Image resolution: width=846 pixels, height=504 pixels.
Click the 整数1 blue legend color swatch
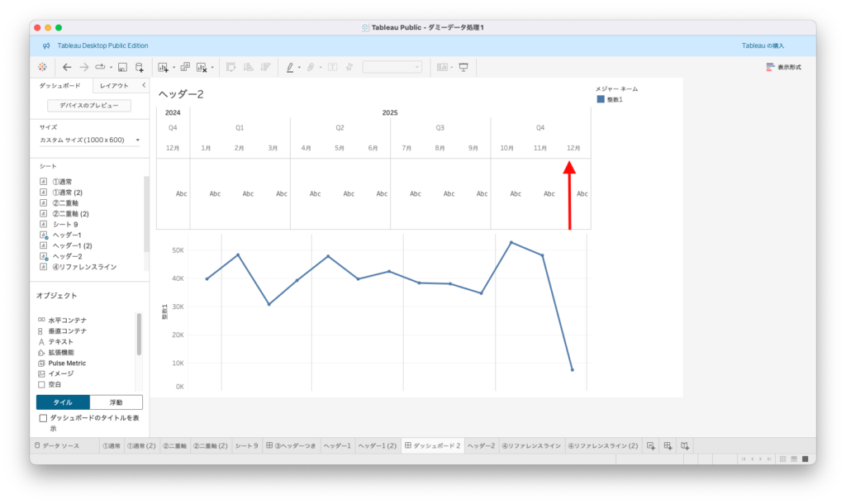coord(601,99)
